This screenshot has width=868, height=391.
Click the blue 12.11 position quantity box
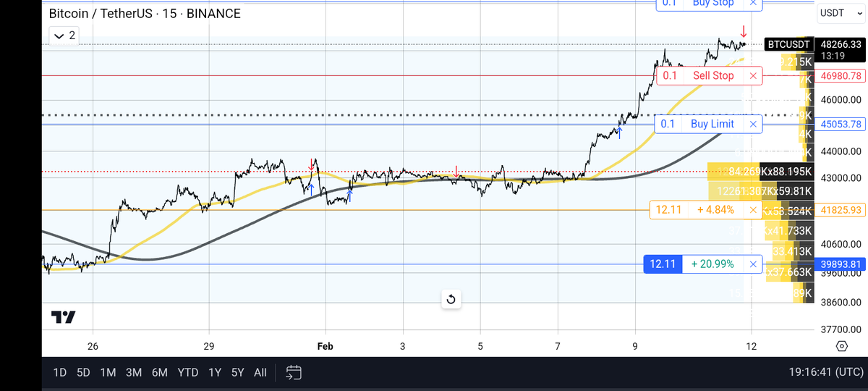click(663, 264)
